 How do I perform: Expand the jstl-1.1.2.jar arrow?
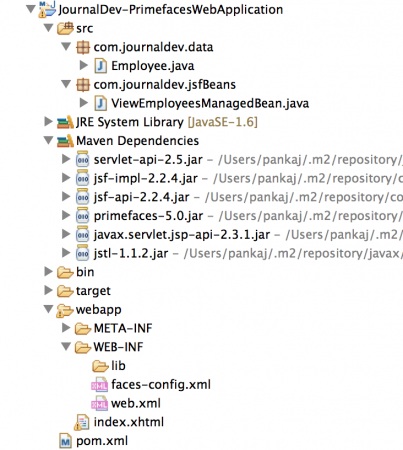tap(66, 253)
